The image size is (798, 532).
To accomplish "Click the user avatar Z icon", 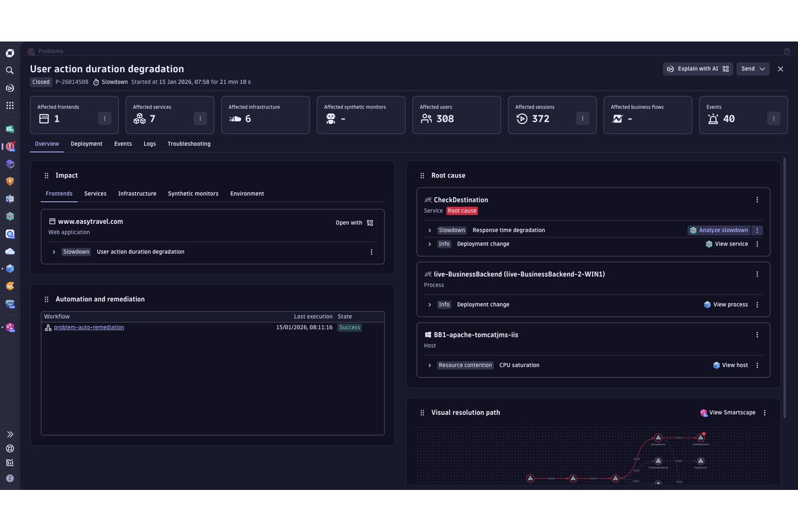I will tap(10, 478).
